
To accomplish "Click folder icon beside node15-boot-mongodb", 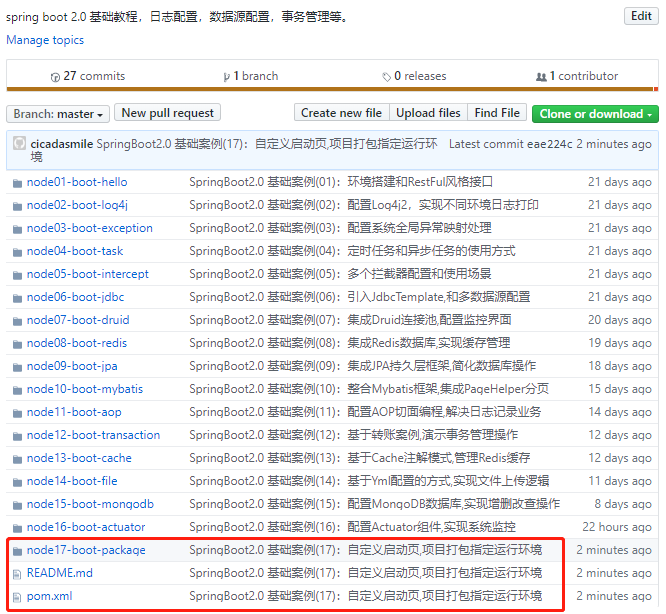I will 17,505.
